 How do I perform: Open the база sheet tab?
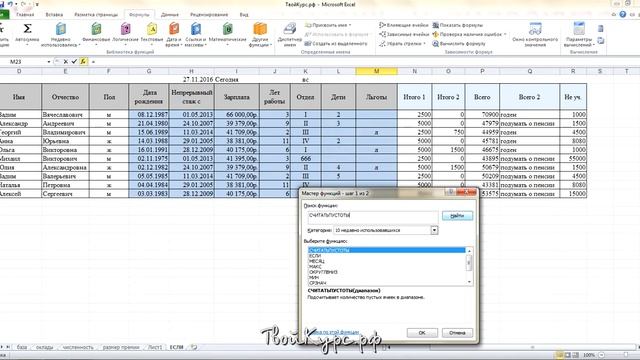[x=22, y=347]
